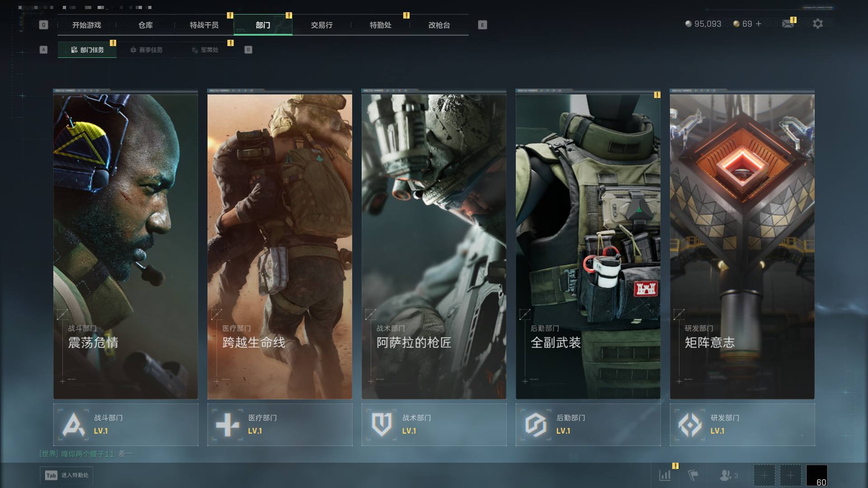Open the 矩阵意志 research department card
Viewport: 868px width, 488px height.
pyautogui.click(x=742, y=246)
